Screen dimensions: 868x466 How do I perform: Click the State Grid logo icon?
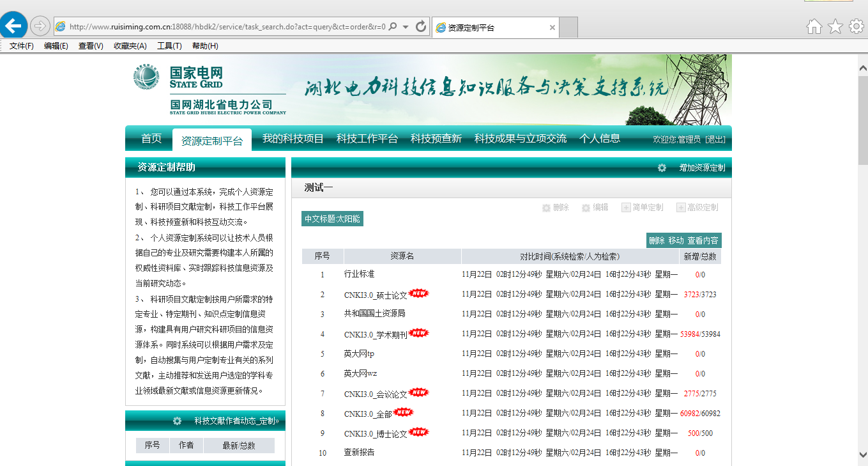(x=146, y=78)
